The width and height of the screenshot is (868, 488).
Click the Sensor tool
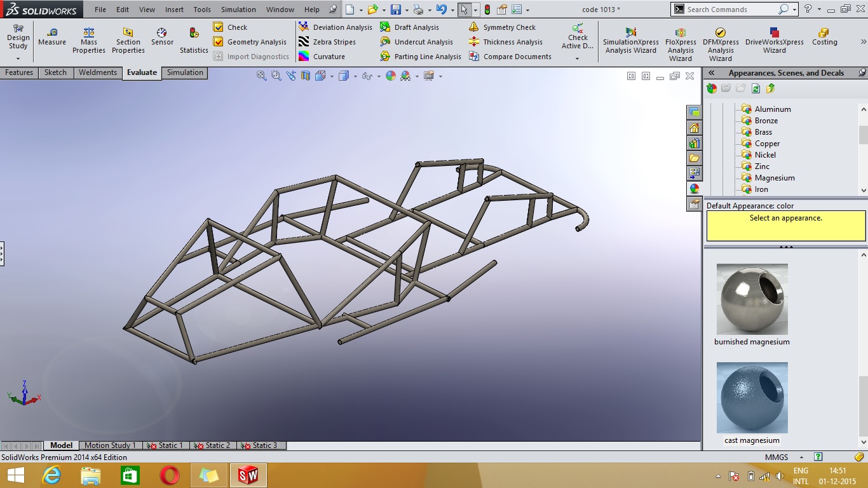[162, 37]
